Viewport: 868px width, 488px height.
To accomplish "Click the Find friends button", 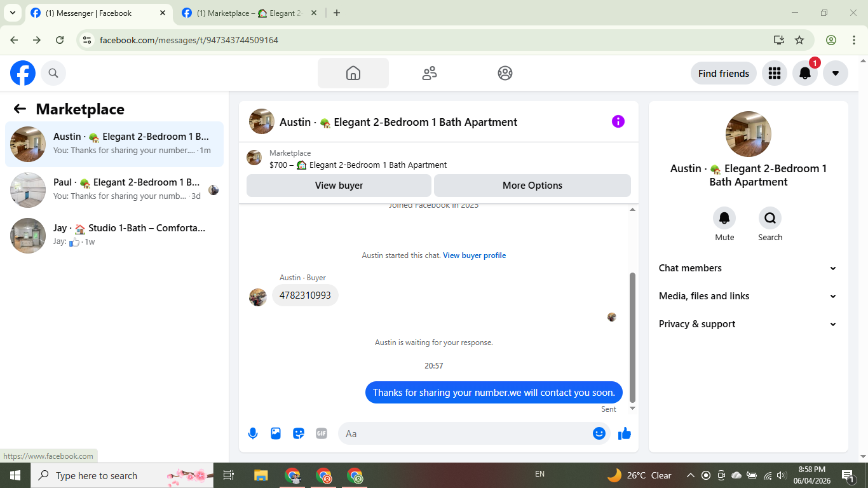I will 724,73.
